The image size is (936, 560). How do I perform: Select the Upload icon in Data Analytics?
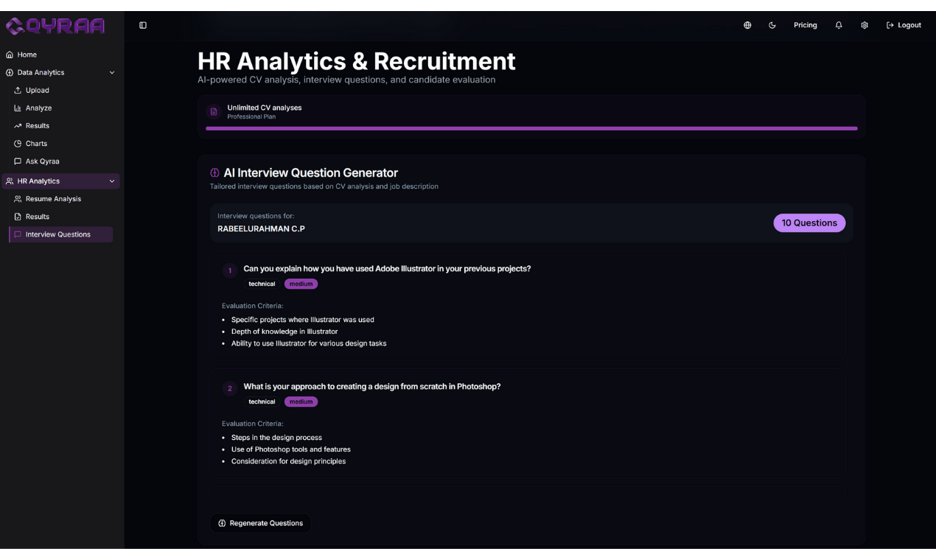(16, 90)
